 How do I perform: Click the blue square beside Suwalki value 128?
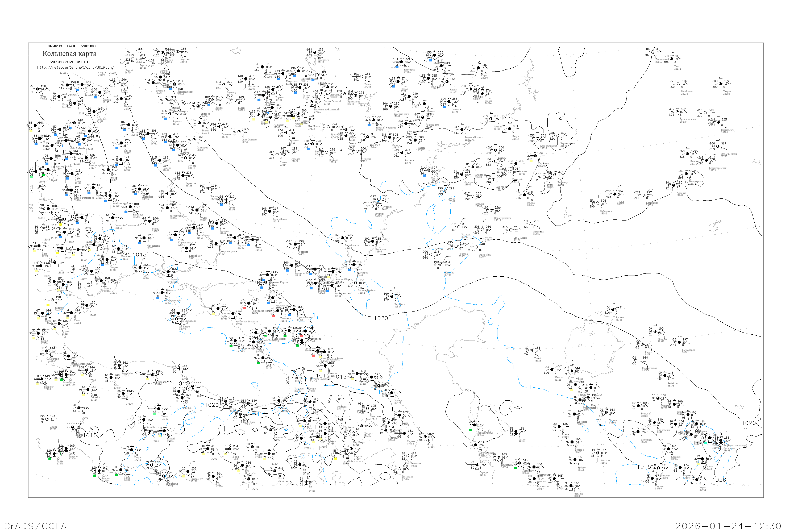pos(96,98)
